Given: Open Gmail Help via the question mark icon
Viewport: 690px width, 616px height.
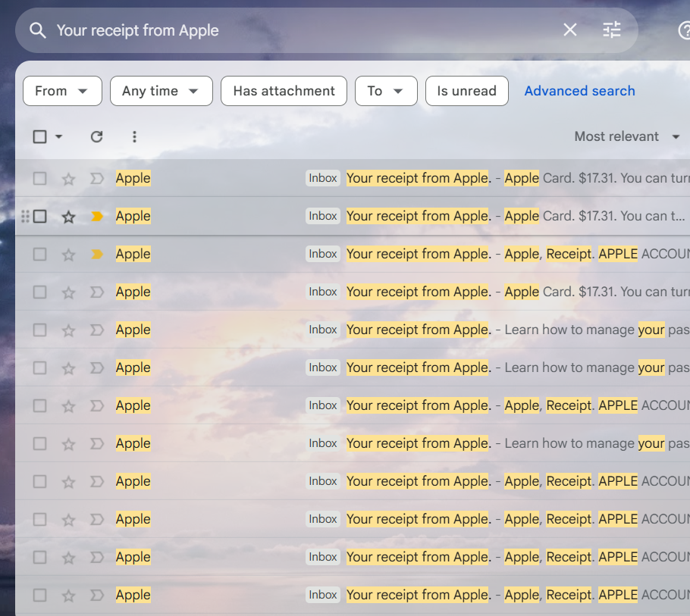Looking at the screenshot, I should (x=686, y=30).
